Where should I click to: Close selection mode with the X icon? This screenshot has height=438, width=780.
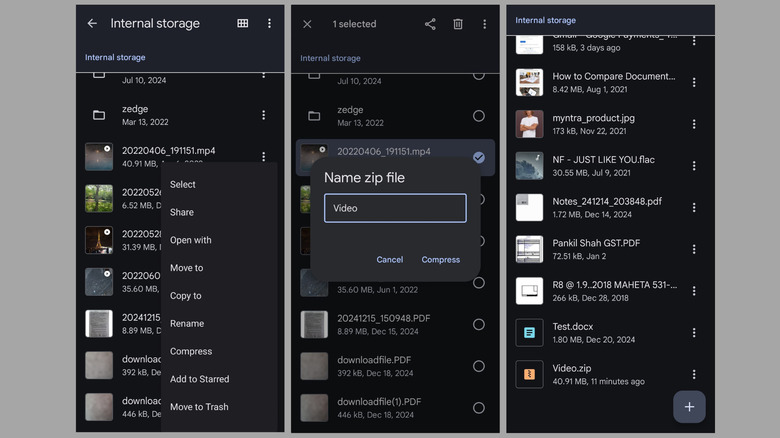(x=307, y=24)
